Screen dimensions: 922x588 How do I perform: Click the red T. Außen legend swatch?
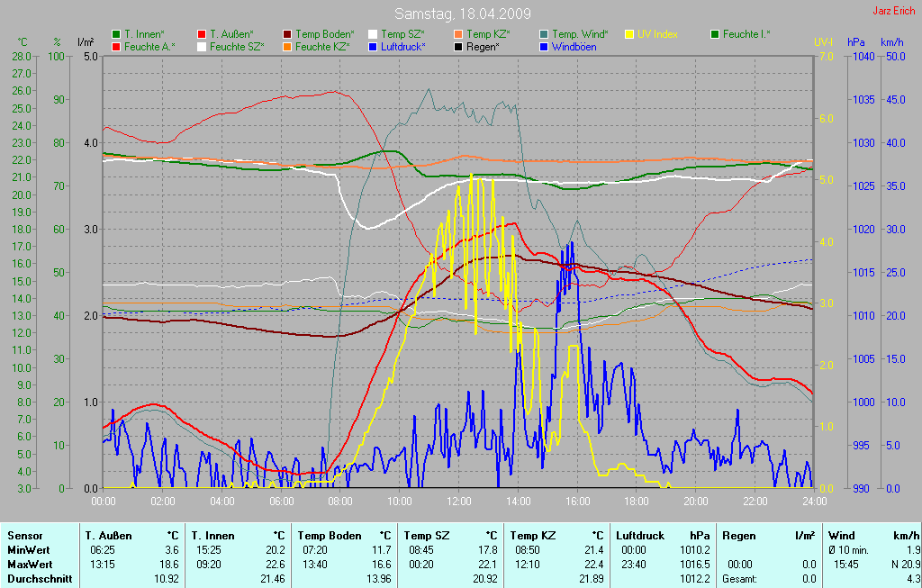(x=202, y=34)
